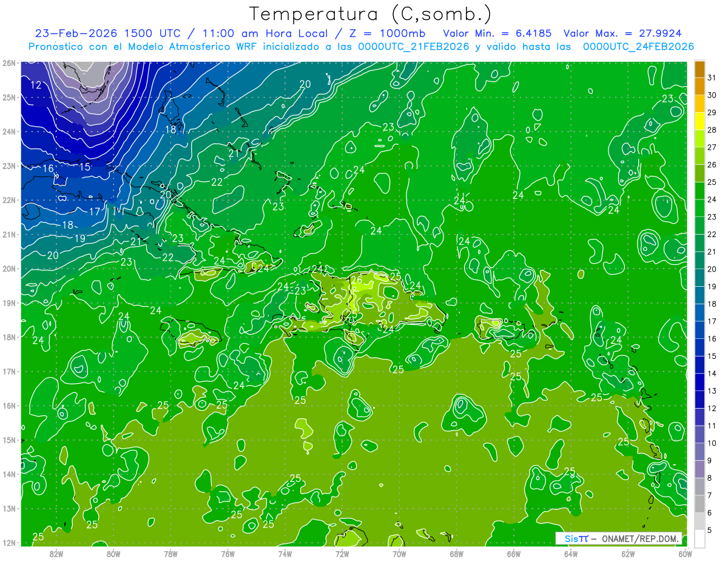Click the 'SisPI' logo text in the credit box
Image resolution: width=728 pixels, height=562 pixels.
point(576,538)
